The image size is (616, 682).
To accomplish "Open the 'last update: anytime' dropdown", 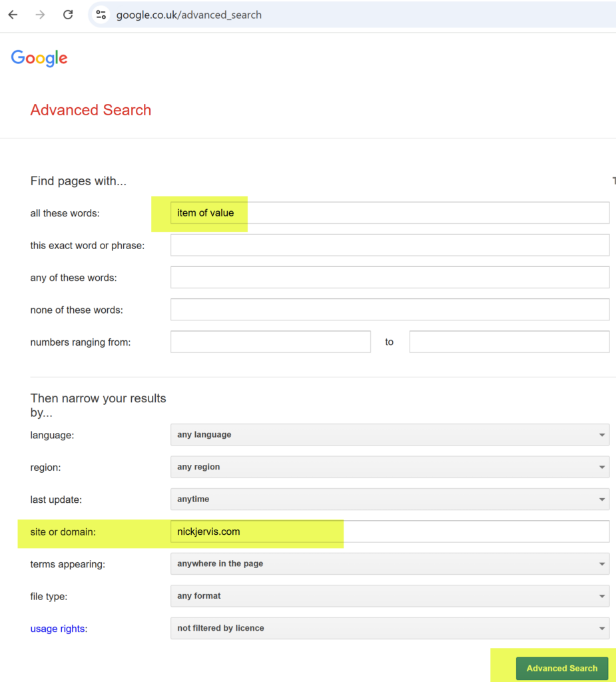I will pos(390,499).
